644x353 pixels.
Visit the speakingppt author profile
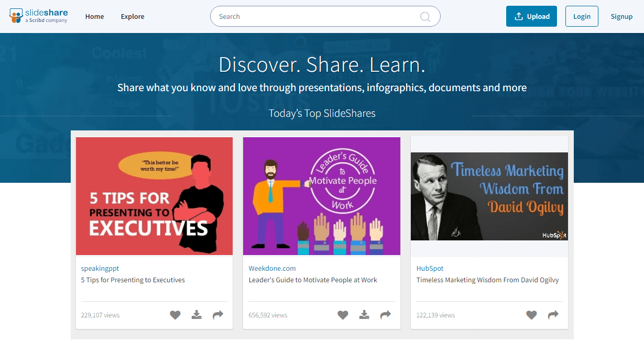[100, 268]
